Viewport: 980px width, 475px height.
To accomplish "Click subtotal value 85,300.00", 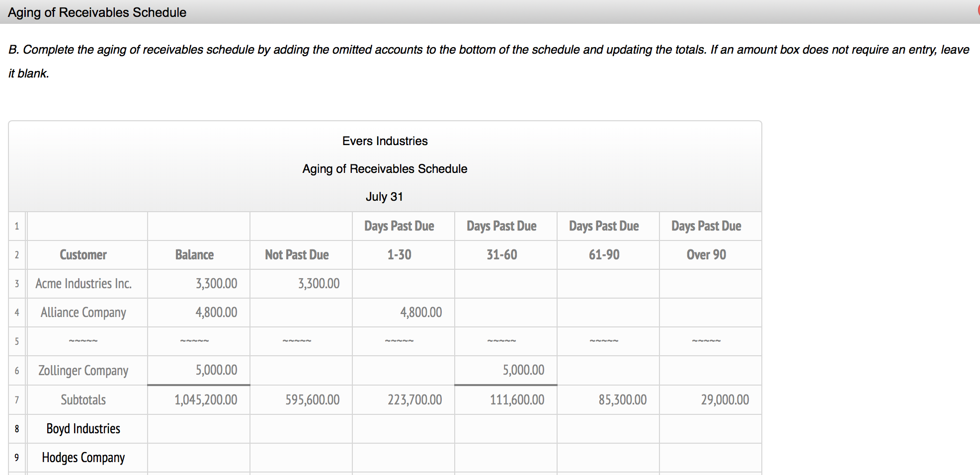I will pyautogui.click(x=623, y=400).
